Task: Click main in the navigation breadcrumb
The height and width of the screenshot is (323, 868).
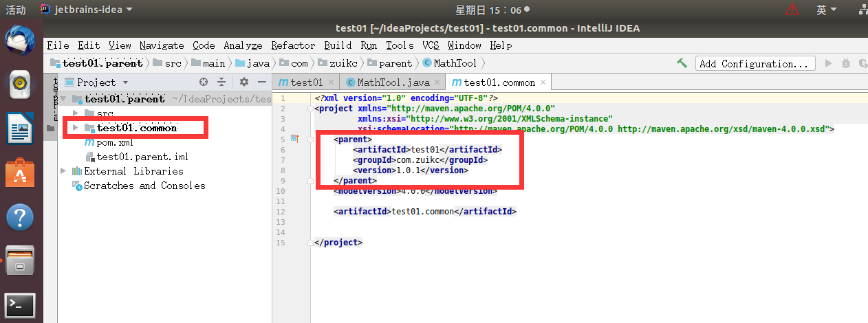Action: pos(208,63)
